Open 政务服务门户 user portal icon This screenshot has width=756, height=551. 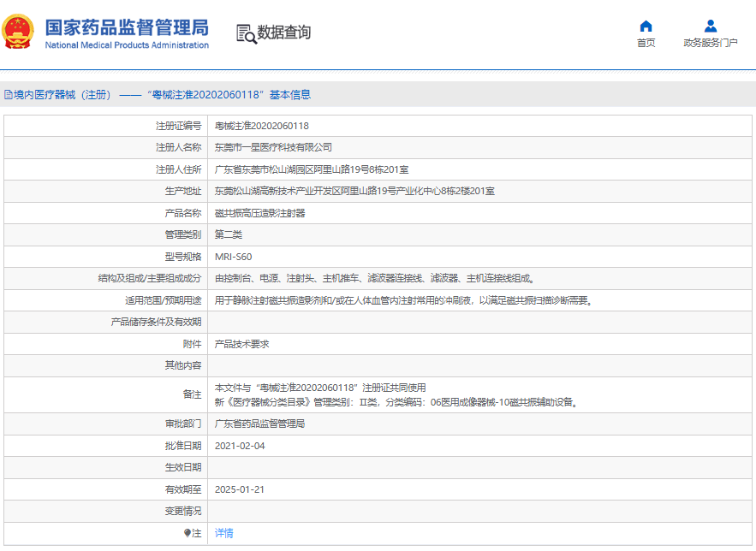(711, 26)
